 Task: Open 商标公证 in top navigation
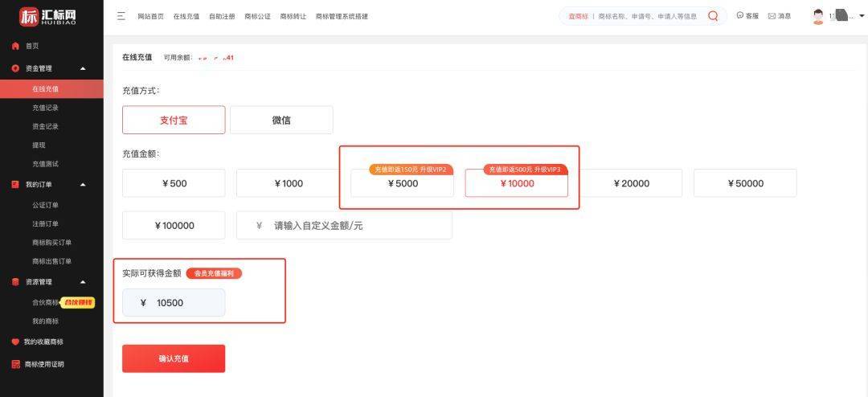click(257, 17)
